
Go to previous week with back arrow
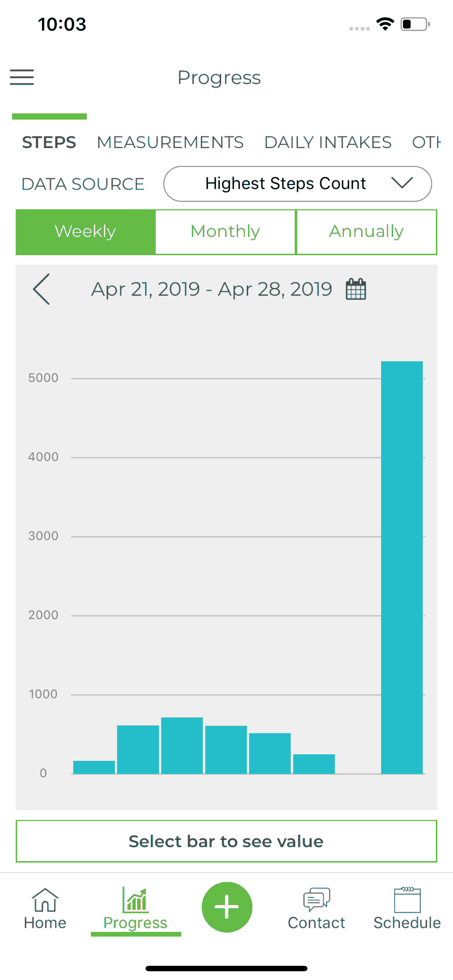point(41,289)
